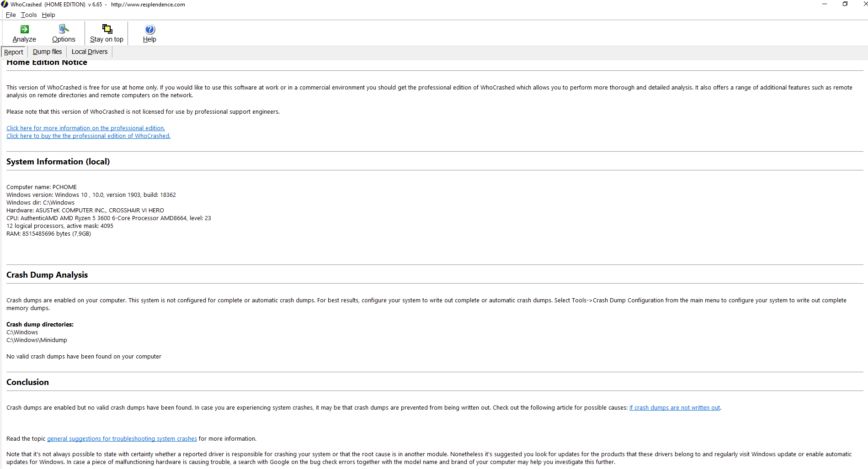This screenshot has width=868, height=469.
Task: Follow the general troubleshooting suggestions link
Action: 122,439
